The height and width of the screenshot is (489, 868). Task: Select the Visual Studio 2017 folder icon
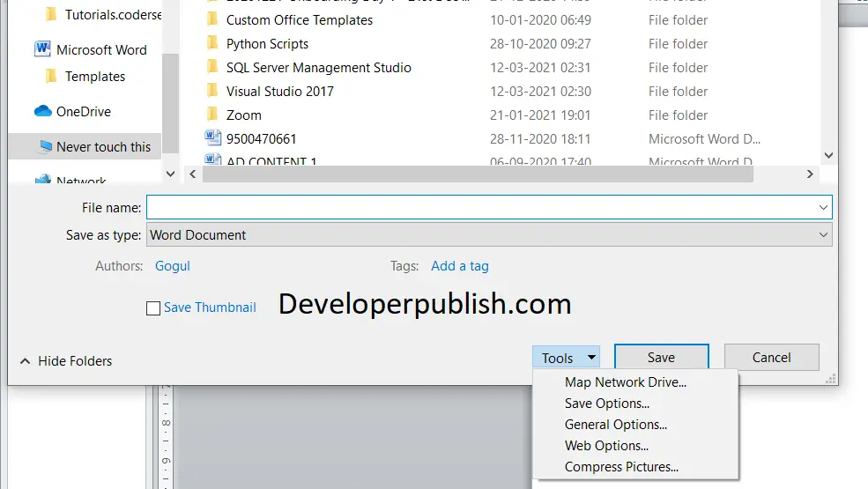212,91
